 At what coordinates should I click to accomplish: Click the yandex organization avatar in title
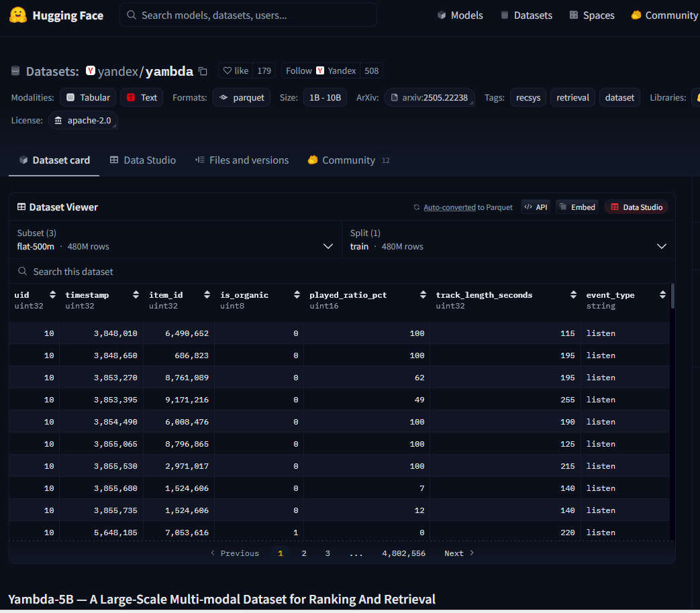tap(91, 70)
